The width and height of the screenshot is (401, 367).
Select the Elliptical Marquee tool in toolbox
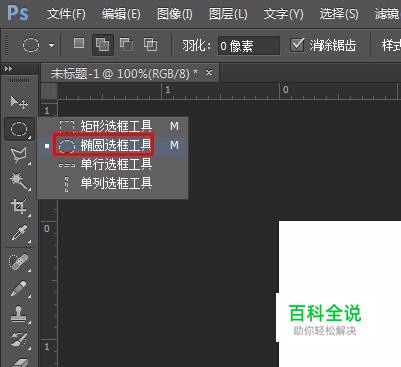(19, 129)
